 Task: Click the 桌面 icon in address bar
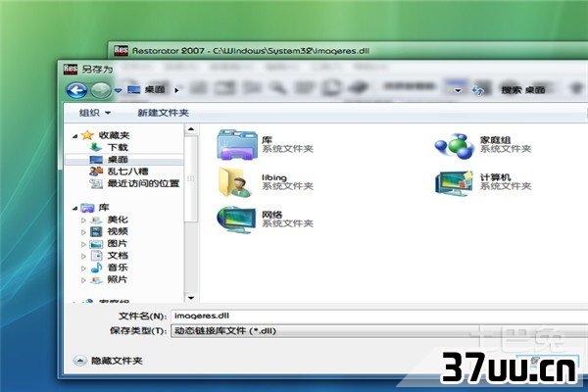pos(134,89)
